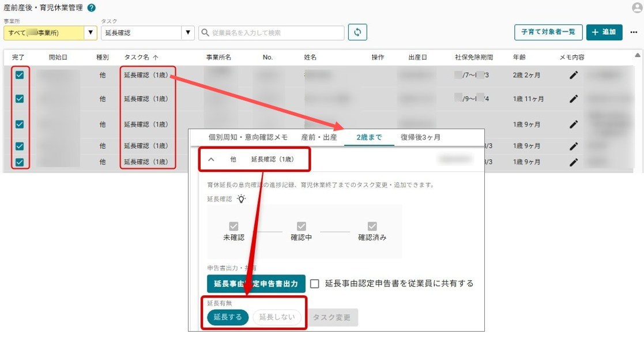Switch to the 産前・出産 tab

pyautogui.click(x=319, y=137)
